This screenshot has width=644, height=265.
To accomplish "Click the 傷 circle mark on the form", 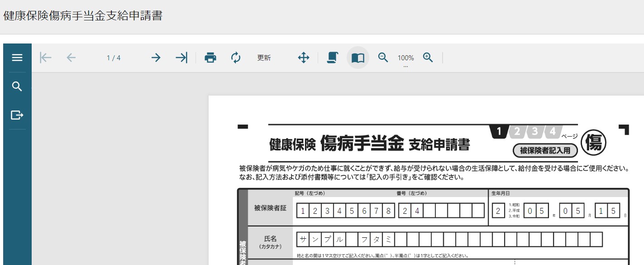I will point(593,143).
